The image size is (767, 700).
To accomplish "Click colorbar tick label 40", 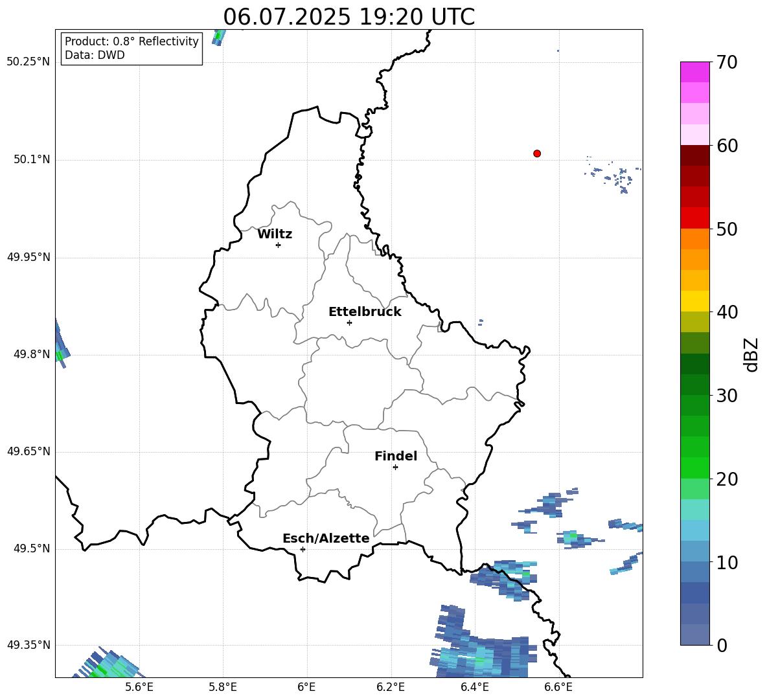I will [726, 312].
